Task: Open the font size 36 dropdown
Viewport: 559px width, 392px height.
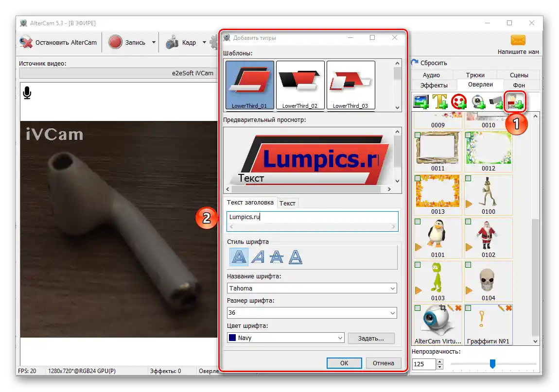Action: pyautogui.click(x=312, y=313)
